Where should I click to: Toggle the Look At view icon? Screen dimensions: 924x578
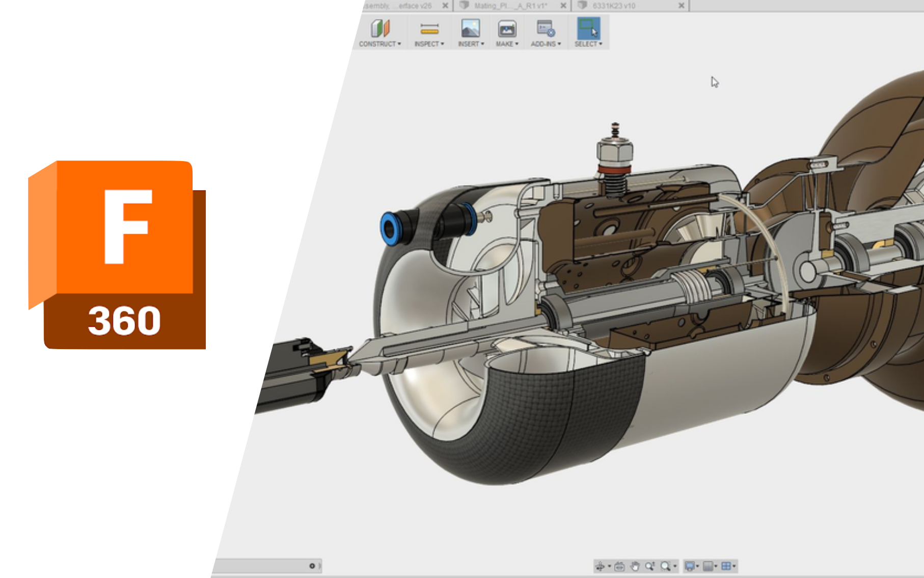[x=619, y=566]
